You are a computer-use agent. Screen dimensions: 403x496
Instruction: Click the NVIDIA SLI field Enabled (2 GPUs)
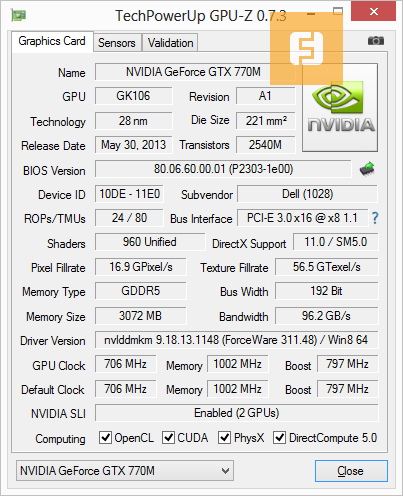(x=237, y=413)
